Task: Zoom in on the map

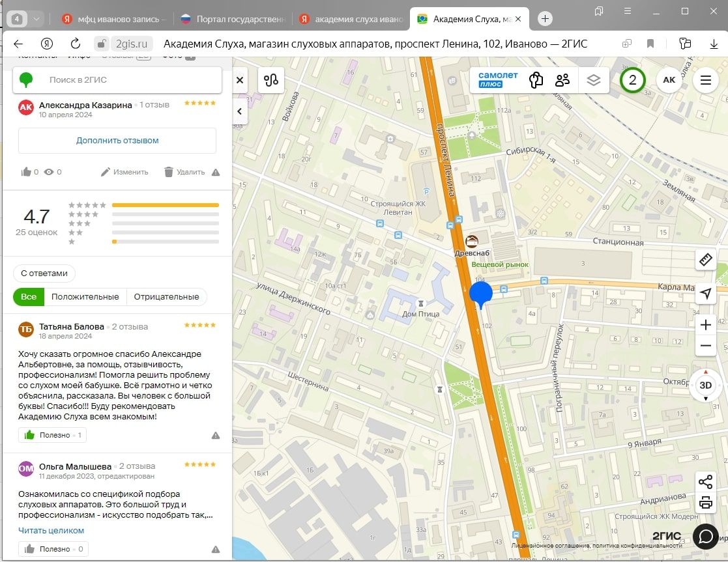Action: coord(705,325)
